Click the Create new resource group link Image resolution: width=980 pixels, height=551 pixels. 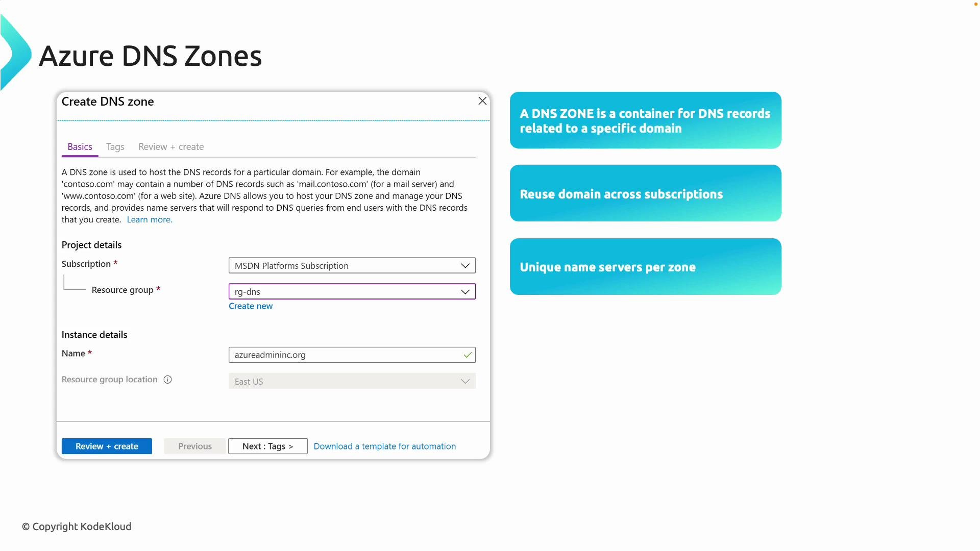pos(251,306)
